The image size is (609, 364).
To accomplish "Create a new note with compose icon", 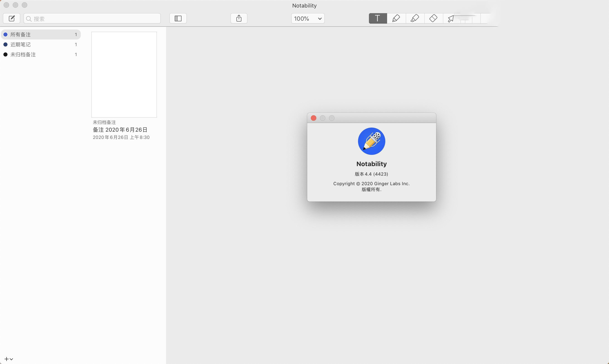I will pos(12,18).
